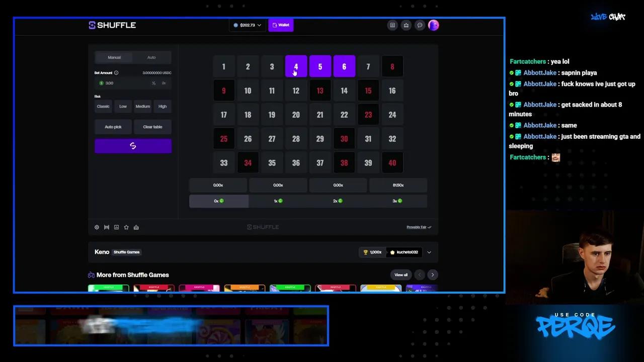
Task: Open the transactions icon in the header
Action: click(392, 25)
